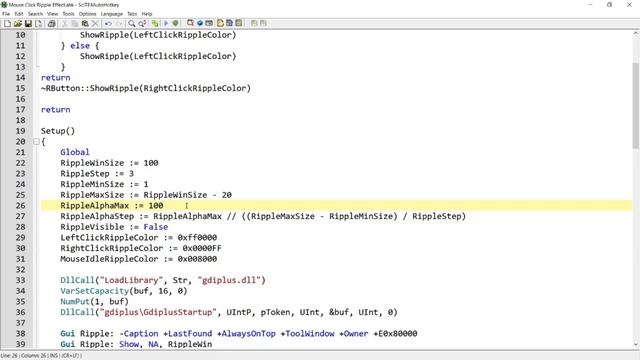Click the value 0x008000 for MouseIdleRippleColor

pos(197,259)
